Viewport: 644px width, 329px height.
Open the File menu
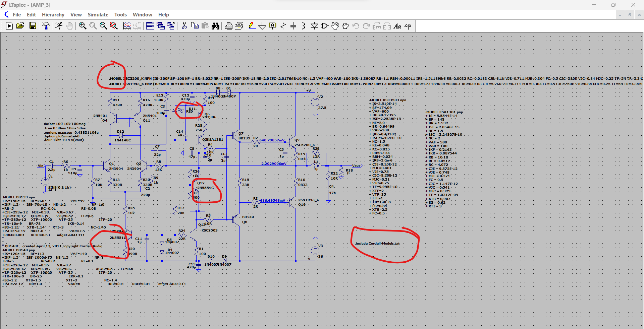(x=17, y=14)
